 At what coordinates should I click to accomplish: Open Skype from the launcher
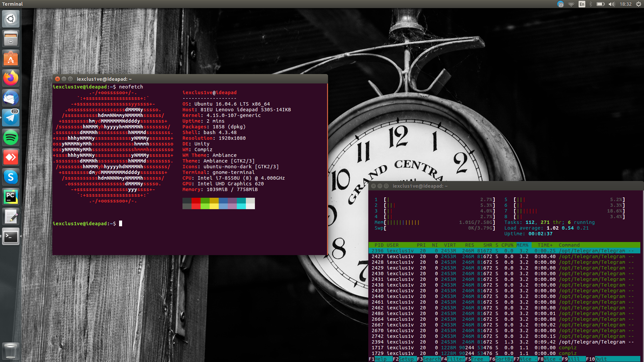point(11,177)
